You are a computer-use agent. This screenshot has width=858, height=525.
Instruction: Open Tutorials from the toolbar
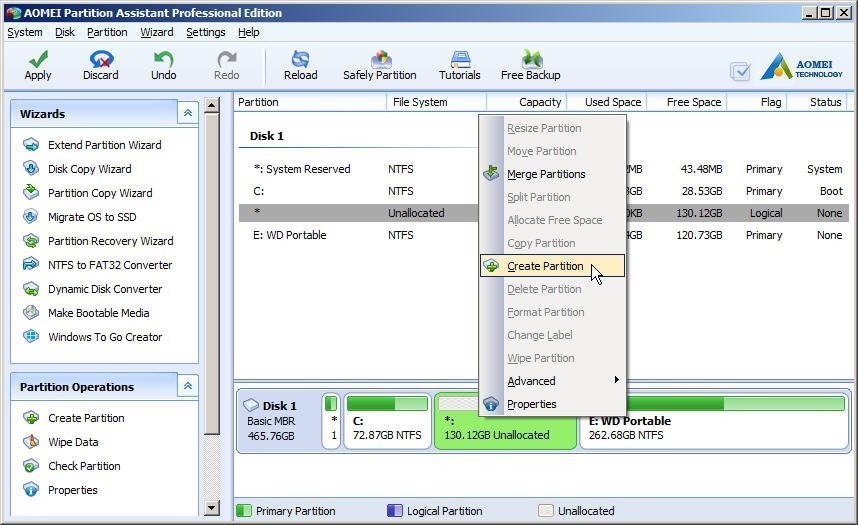click(460, 65)
